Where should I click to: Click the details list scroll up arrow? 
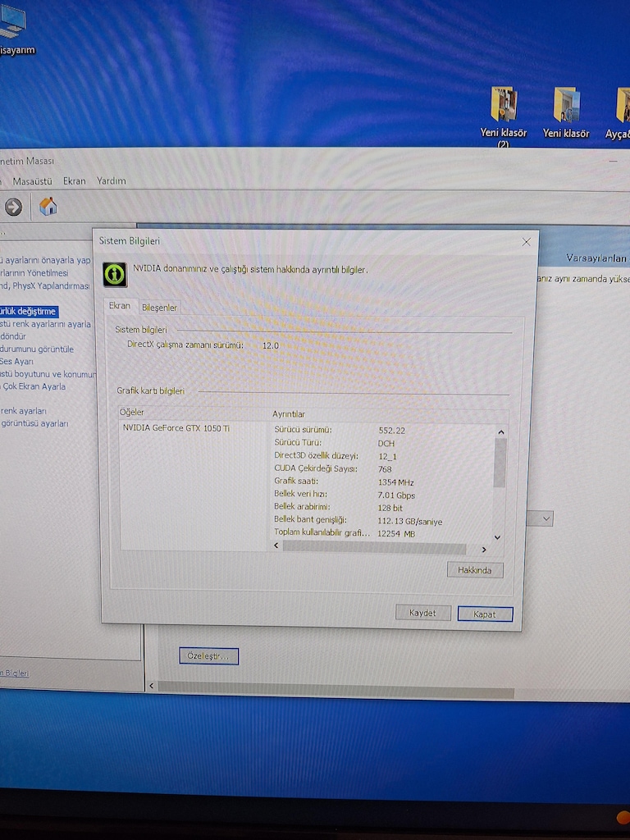click(500, 431)
